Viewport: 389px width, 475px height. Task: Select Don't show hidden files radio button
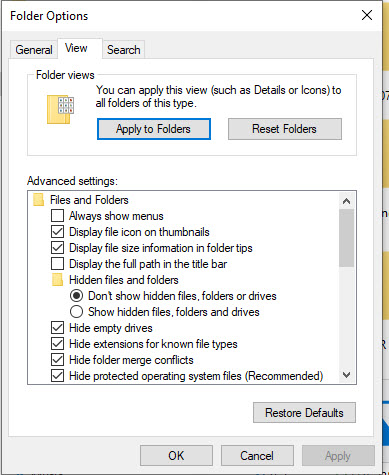[x=76, y=296]
